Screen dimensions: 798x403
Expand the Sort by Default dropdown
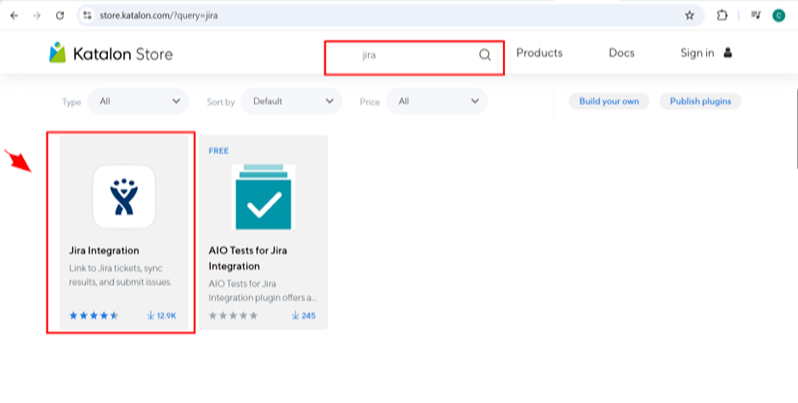[292, 101]
